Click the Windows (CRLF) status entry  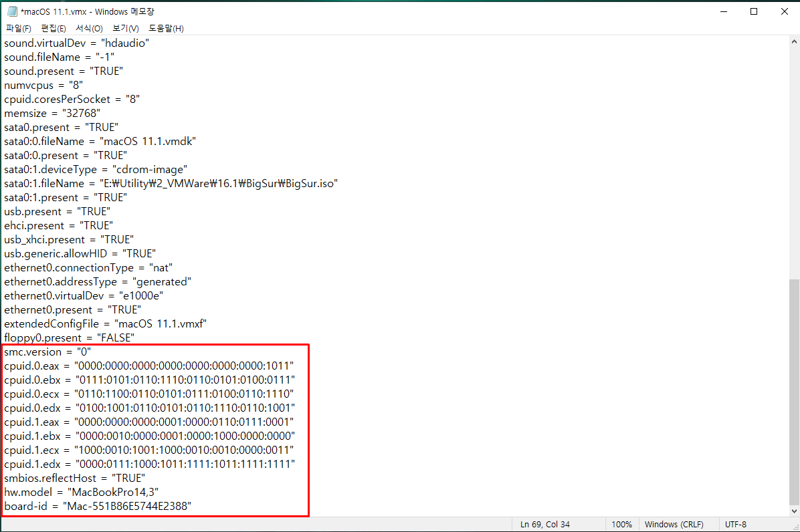coord(674,525)
